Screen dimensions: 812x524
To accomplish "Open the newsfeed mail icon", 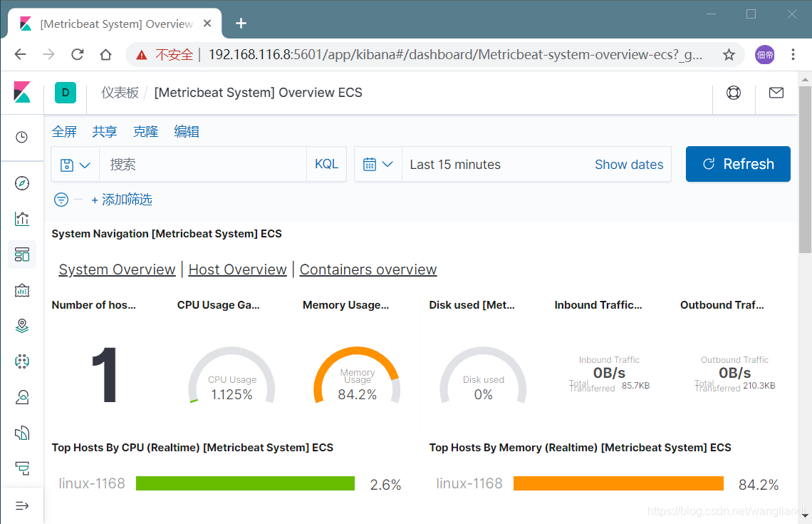I will (x=776, y=93).
